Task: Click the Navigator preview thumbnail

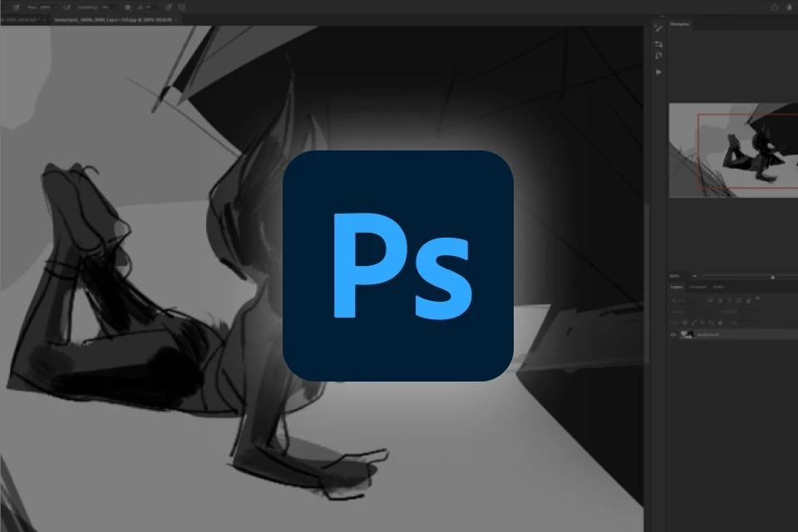Action: click(x=733, y=150)
